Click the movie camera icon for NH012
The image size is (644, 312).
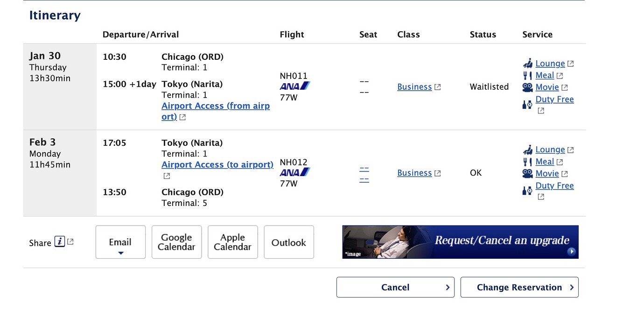(527, 174)
